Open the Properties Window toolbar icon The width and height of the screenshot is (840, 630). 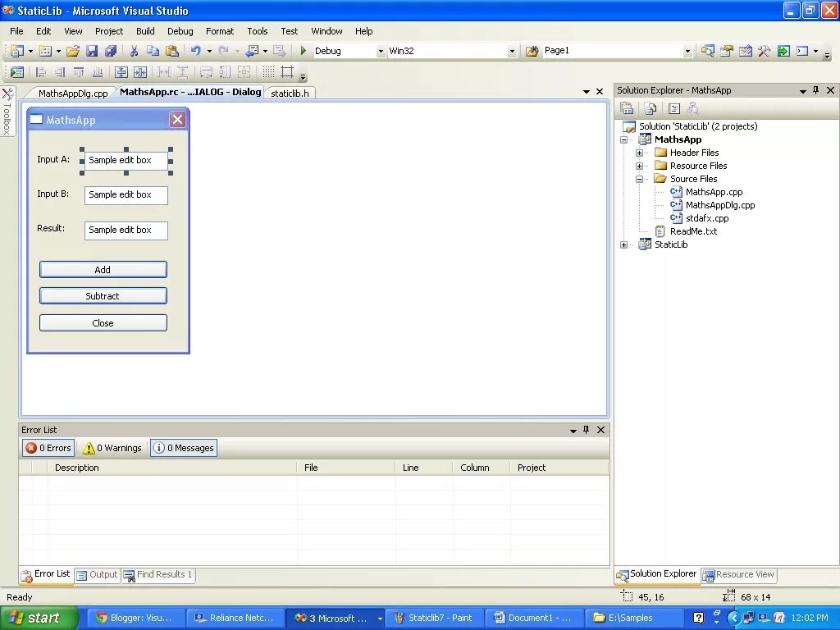coord(727,51)
